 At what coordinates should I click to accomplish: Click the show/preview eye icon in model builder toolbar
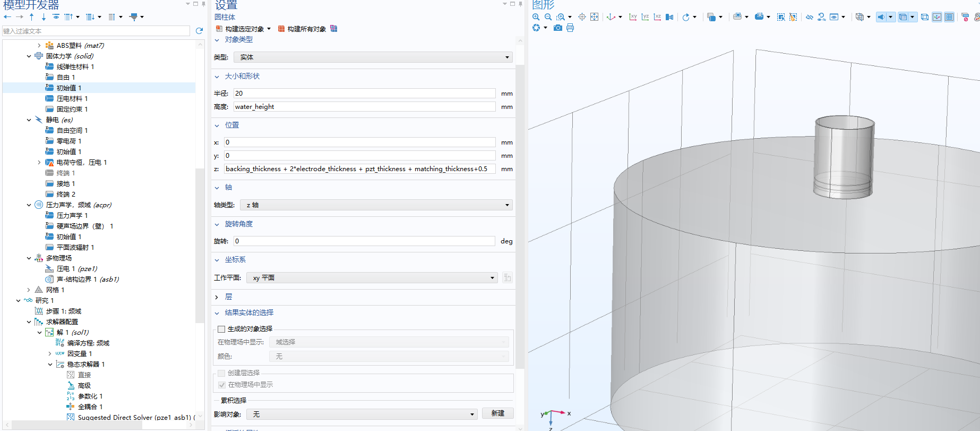click(x=56, y=17)
